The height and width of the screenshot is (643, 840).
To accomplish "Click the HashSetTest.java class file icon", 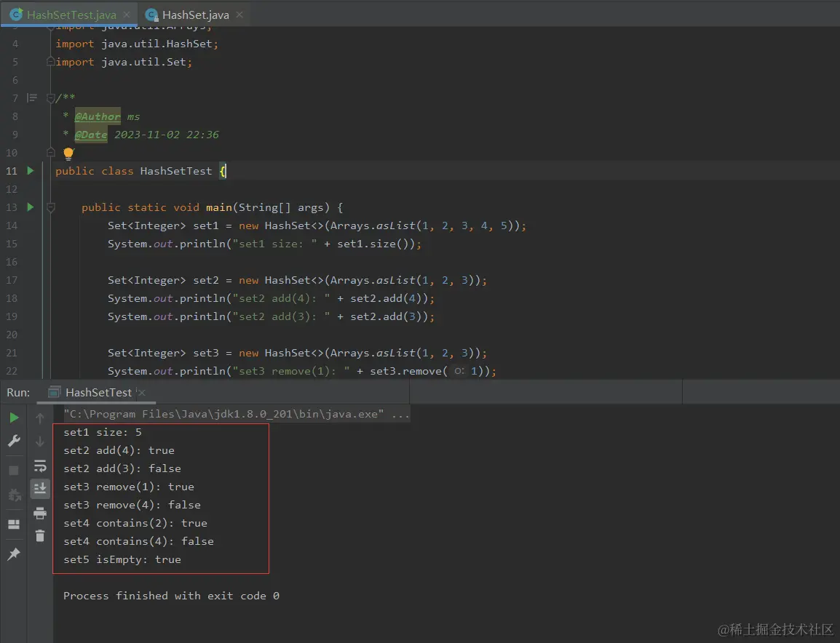I will coord(16,15).
